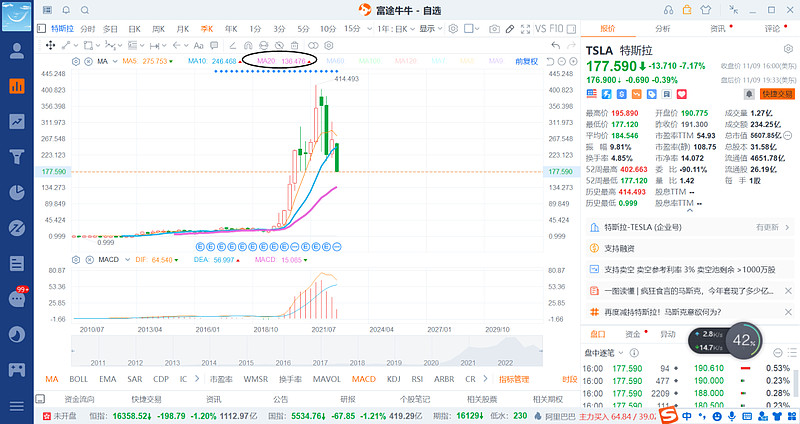The height and width of the screenshot is (424, 800).
Task: Activate the pen drawing tool icon
Action: click(x=510, y=29)
